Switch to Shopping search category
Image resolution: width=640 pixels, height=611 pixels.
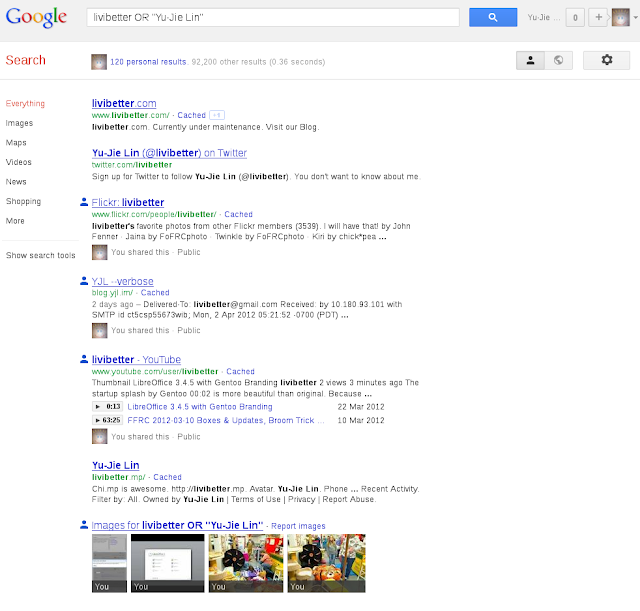coord(23,202)
